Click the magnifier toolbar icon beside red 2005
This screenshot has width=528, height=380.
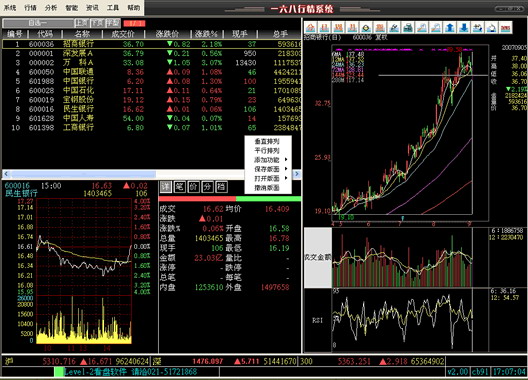[x=492, y=28]
